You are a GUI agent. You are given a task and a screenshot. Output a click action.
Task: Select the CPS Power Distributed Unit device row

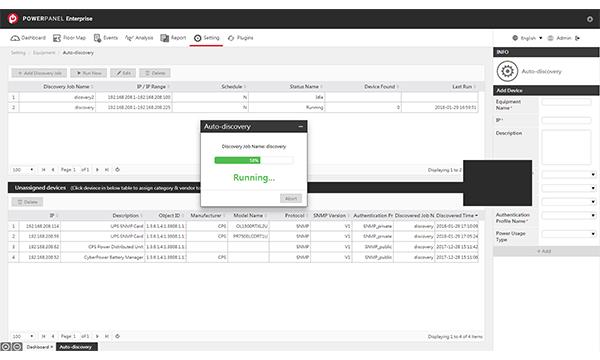243,247
